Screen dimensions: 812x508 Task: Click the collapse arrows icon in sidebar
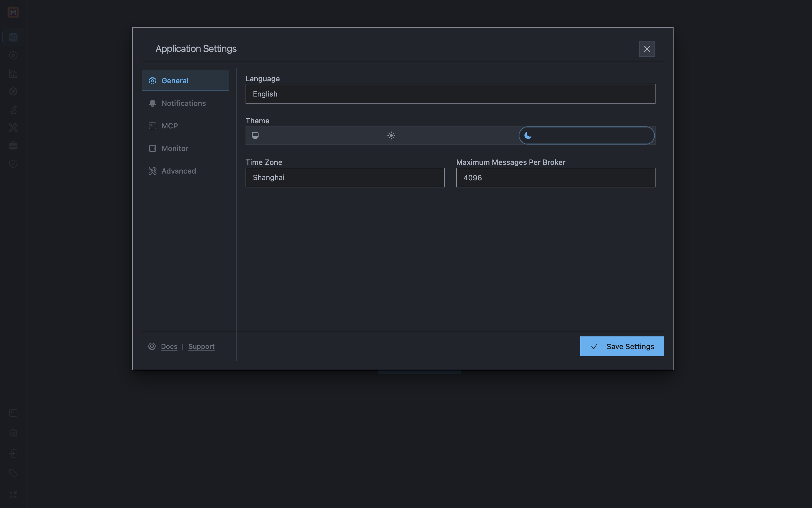[13, 494]
